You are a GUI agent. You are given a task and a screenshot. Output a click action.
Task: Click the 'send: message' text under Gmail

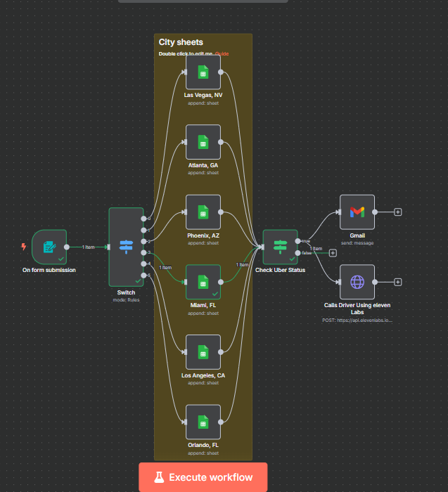(x=357, y=243)
